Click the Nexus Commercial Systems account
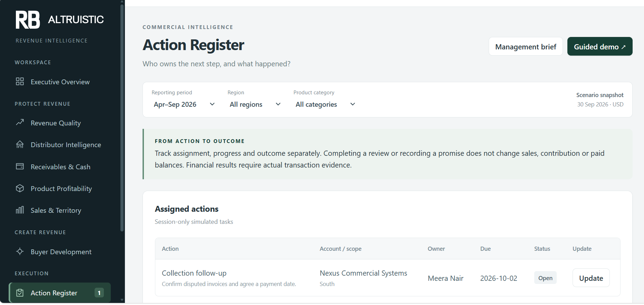 pos(363,273)
